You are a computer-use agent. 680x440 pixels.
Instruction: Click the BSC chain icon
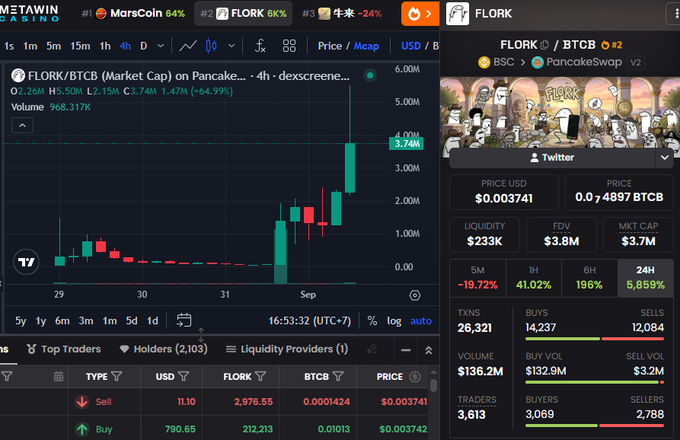coord(484,62)
